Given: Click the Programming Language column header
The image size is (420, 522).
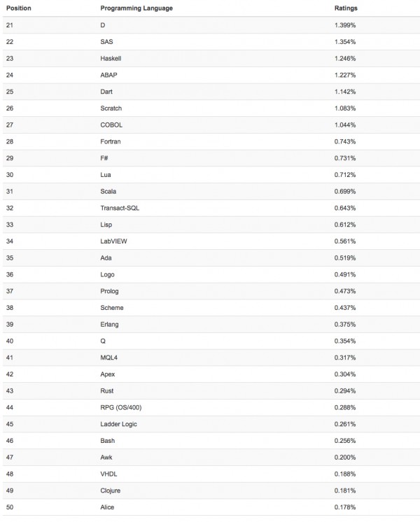Looking at the screenshot, I should click(136, 8).
